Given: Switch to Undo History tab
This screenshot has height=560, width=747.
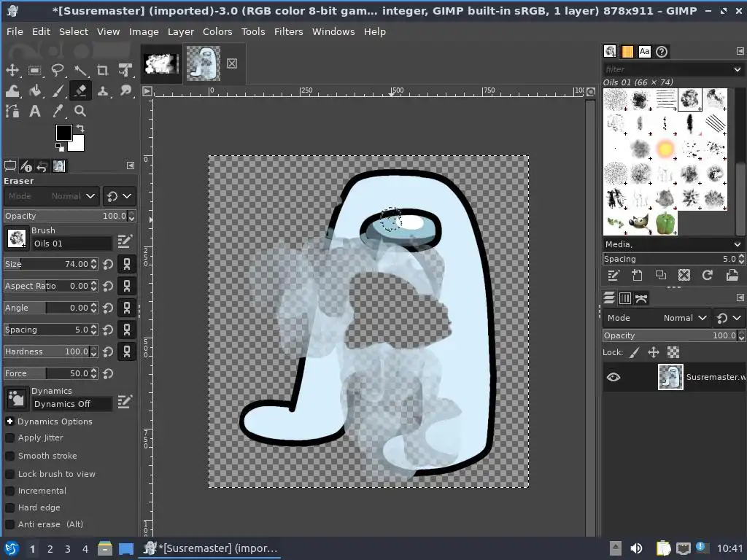Looking at the screenshot, I should coord(42,166).
